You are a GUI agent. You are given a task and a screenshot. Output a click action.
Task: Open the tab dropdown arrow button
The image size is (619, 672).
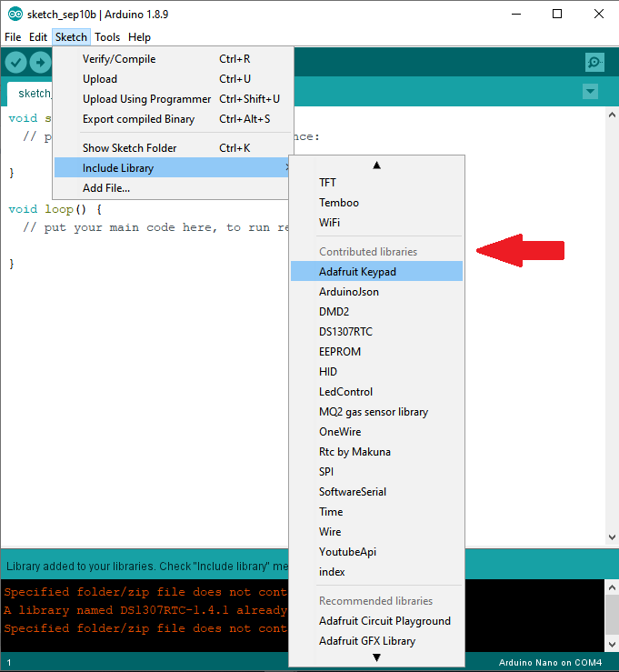click(590, 91)
